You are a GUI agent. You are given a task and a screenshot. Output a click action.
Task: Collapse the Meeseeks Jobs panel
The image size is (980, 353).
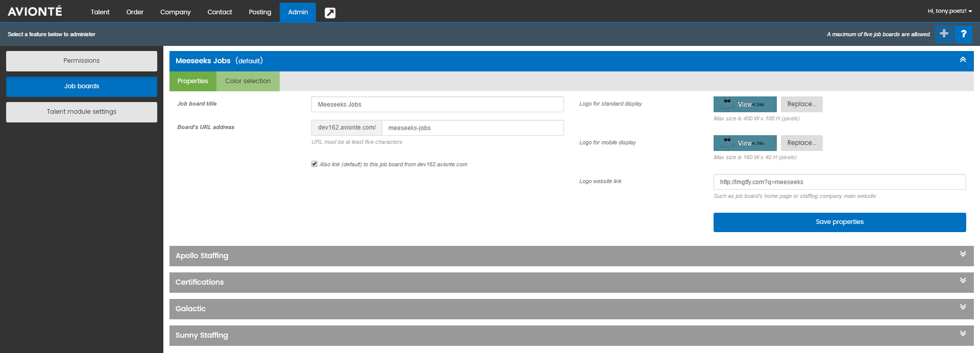click(x=963, y=60)
